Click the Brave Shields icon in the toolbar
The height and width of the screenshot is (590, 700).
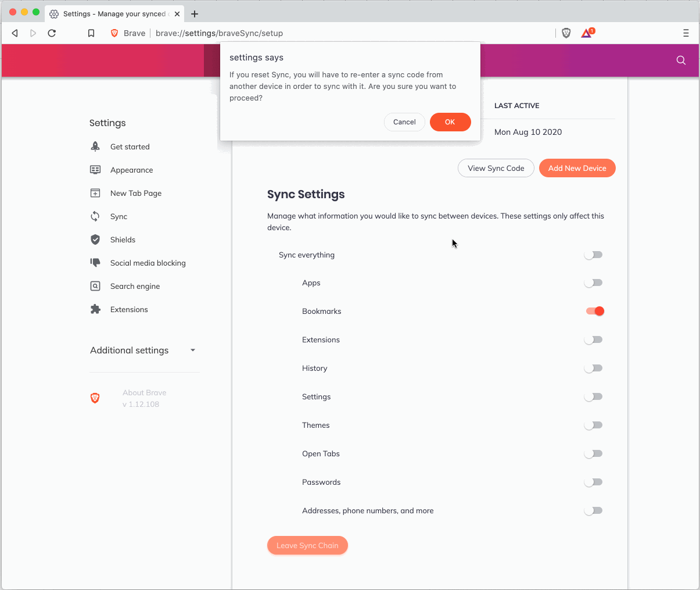[565, 33]
